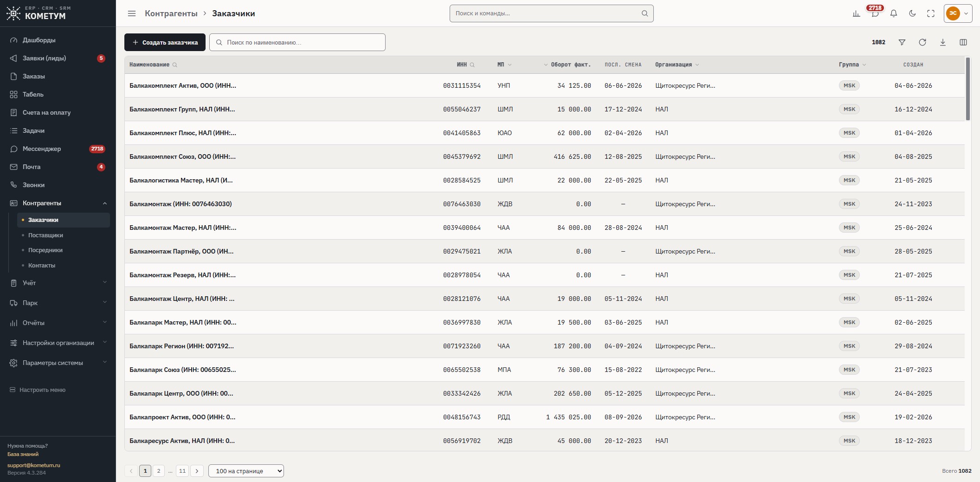Open the column settings icon

(963, 42)
